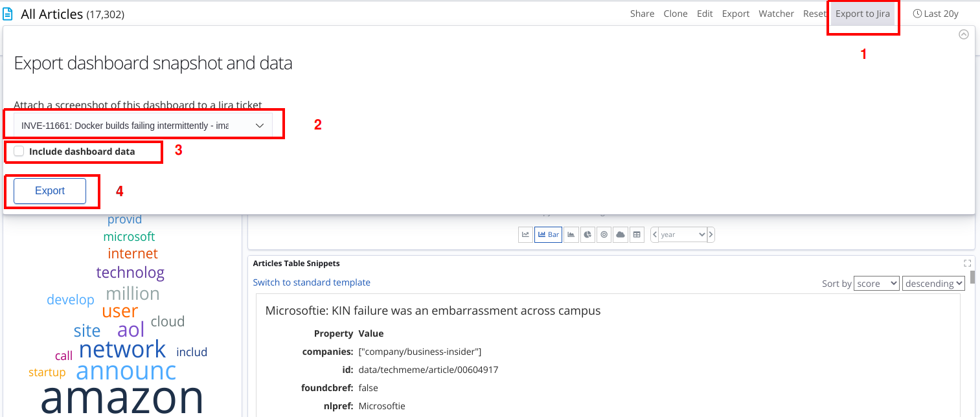The width and height of the screenshot is (980, 417).
Task: Expand Articles Table Snippets to fullscreen
Action: click(967, 263)
